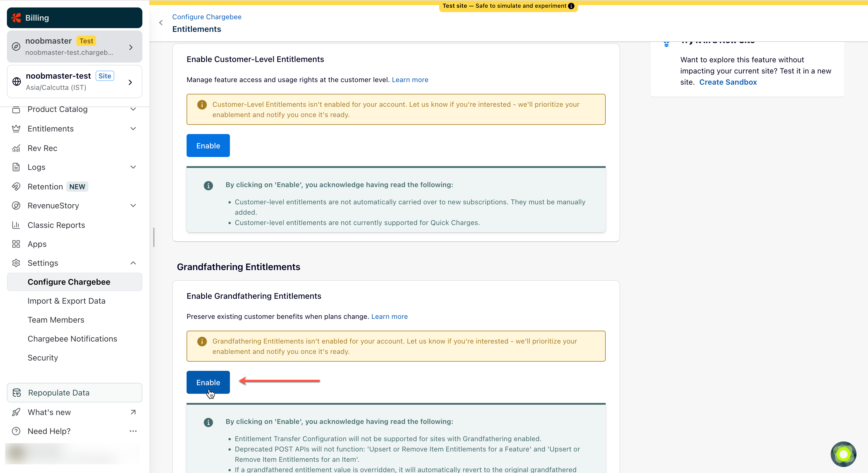Collapse the Settings section
The image size is (868, 473).
tap(133, 263)
